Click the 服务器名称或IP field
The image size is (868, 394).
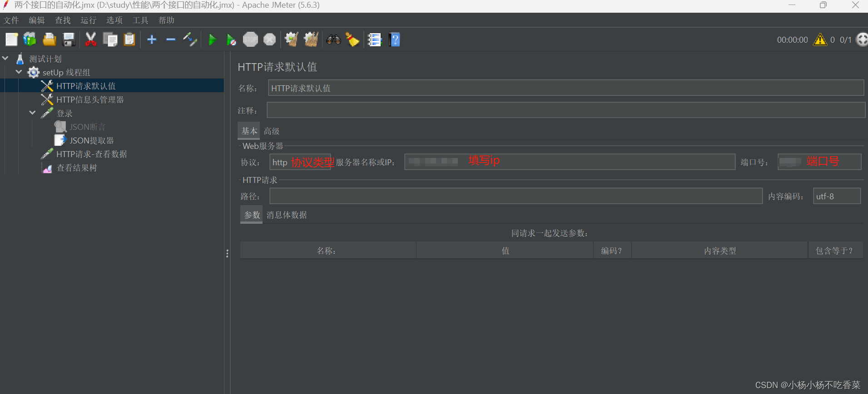[x=570, y=162]
